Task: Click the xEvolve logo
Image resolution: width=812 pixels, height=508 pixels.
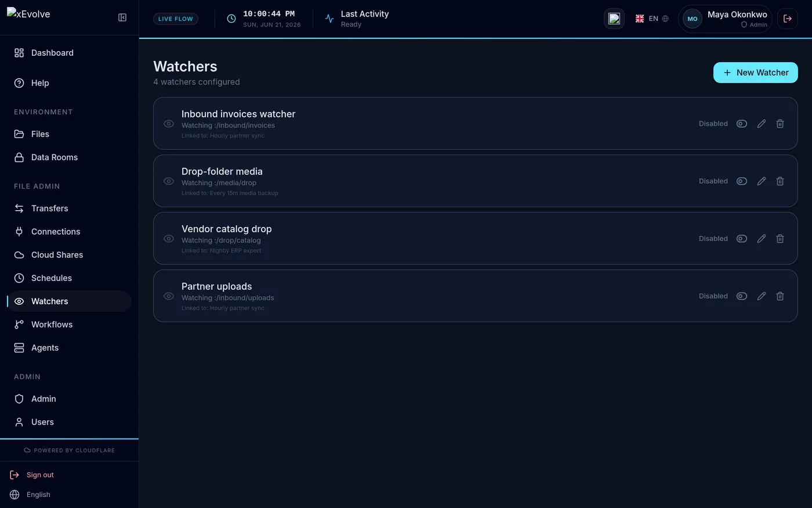Action: coord(28,14)
